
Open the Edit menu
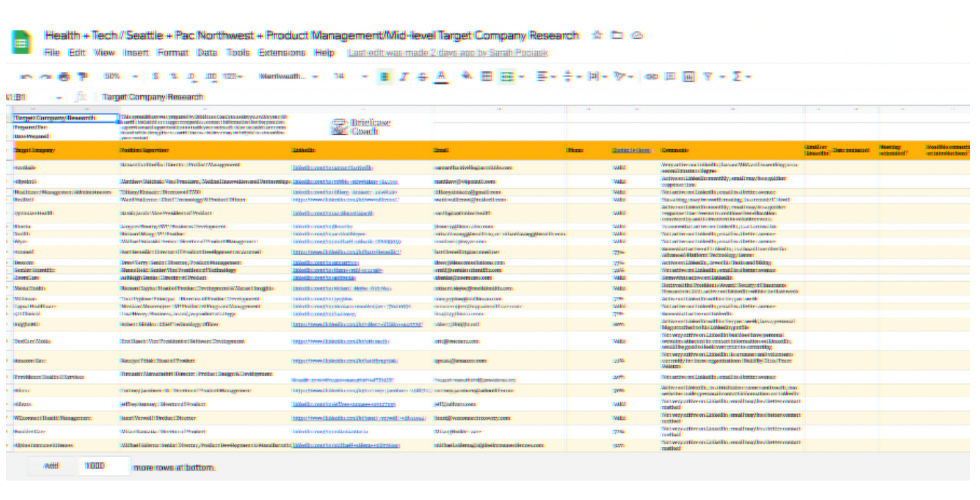point(77,52)
